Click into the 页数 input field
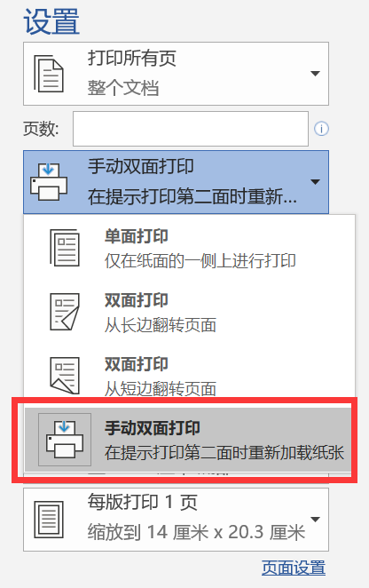This screenshot has height=588, width=369. pos(191,129)
